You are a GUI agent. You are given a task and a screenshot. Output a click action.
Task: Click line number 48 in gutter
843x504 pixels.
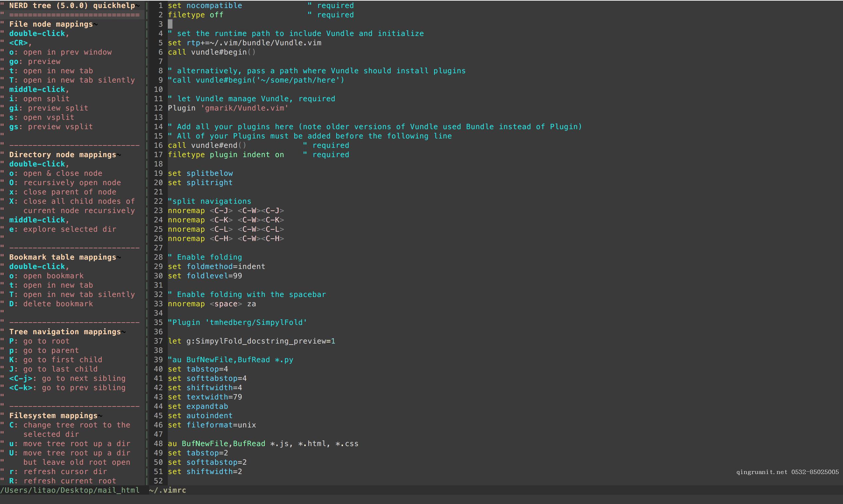[158, 443]
